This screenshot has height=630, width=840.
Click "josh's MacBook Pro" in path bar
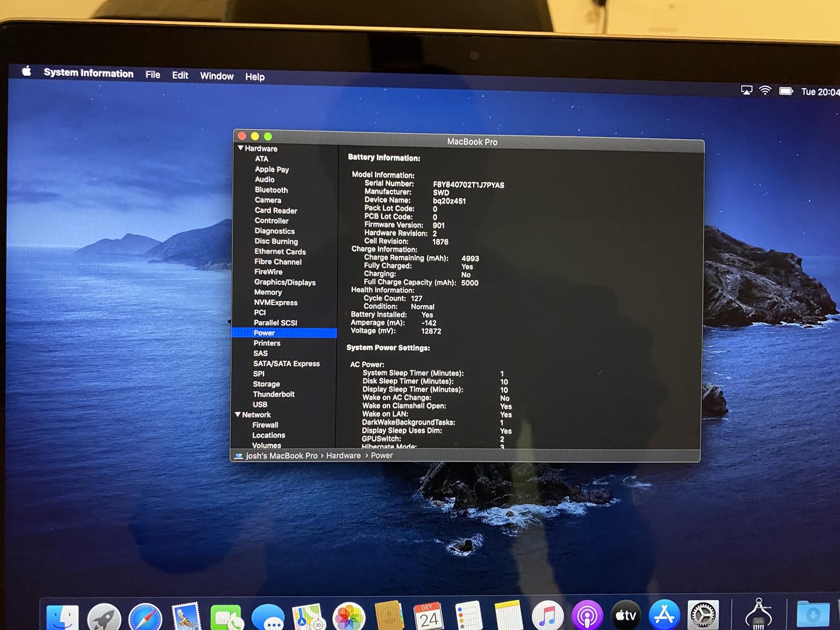click(x=282, y=456)
